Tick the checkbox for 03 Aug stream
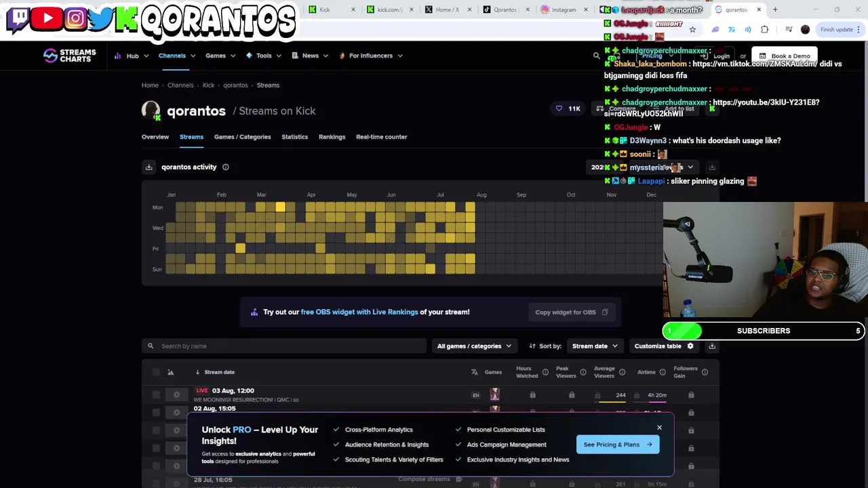Viewport: 868px width, 488px height. [156, 394]
